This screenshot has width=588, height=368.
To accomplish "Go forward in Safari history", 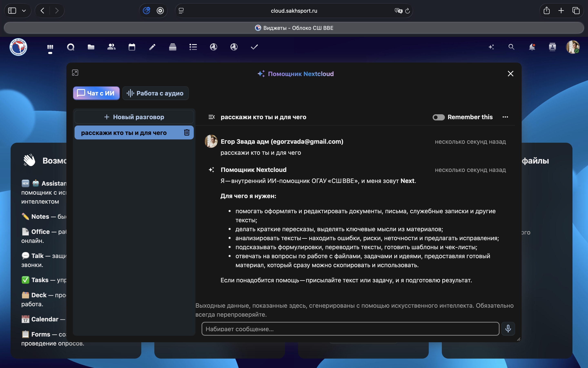I will click(x=57, y=11).
